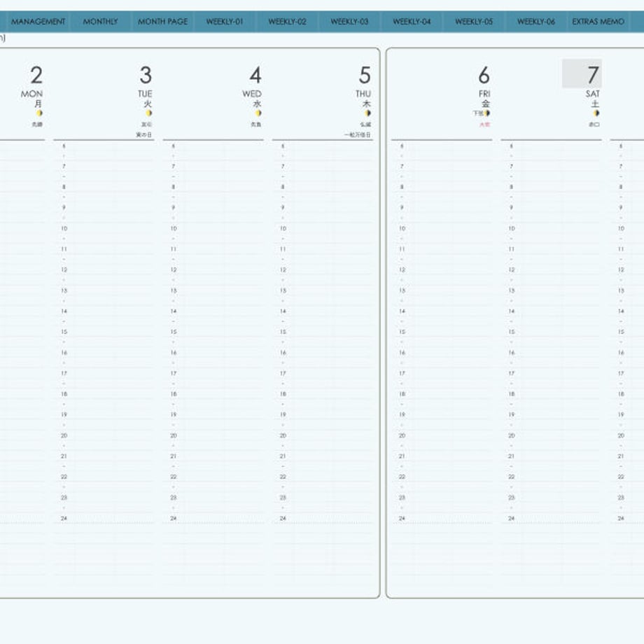Click the 17 hour mark in Saturday column

[511, 373]
